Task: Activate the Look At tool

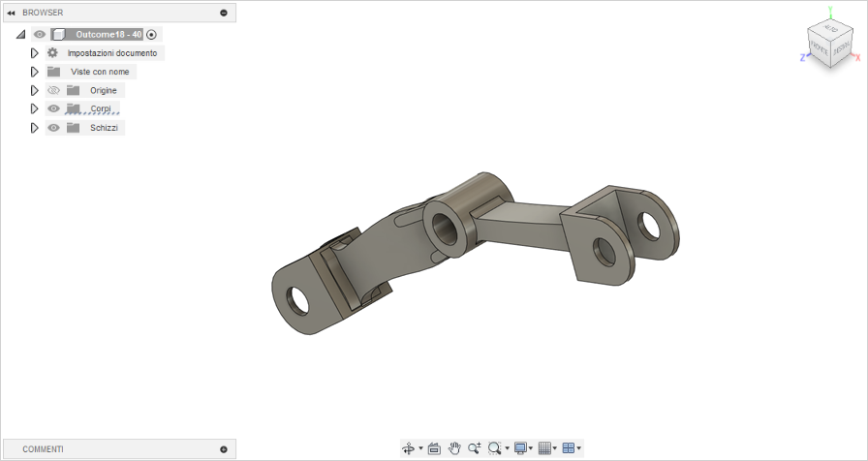Action: pyautogui.click(x=434, y=448)
